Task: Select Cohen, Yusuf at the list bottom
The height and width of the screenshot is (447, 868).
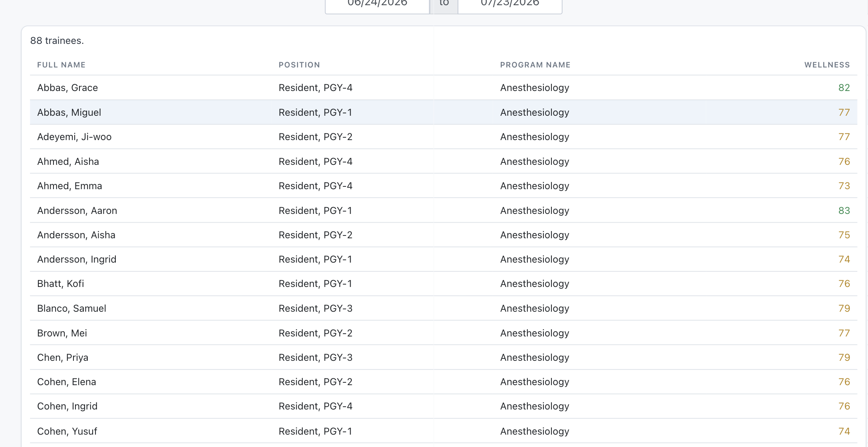Action: pos(444,431)
